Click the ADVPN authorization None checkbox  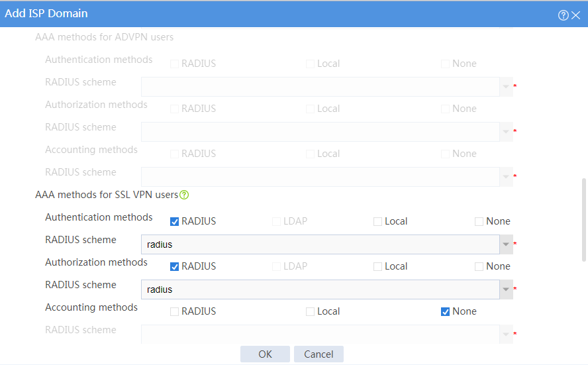[x=445, y=109]
